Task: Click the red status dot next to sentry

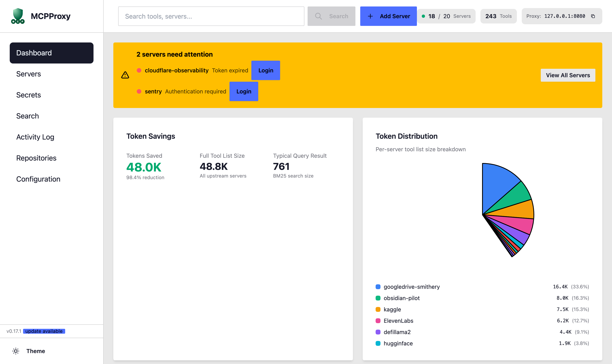Action: [x=139, y=91]
